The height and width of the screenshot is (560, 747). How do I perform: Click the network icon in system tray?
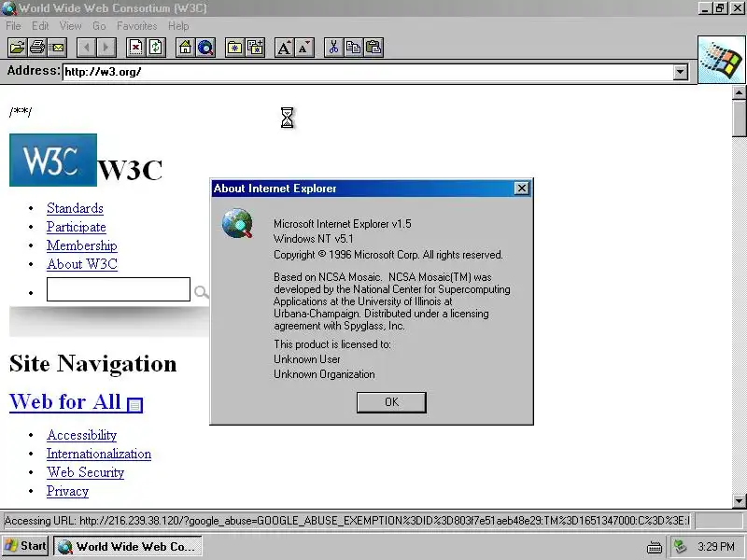[x=681, y=546]
